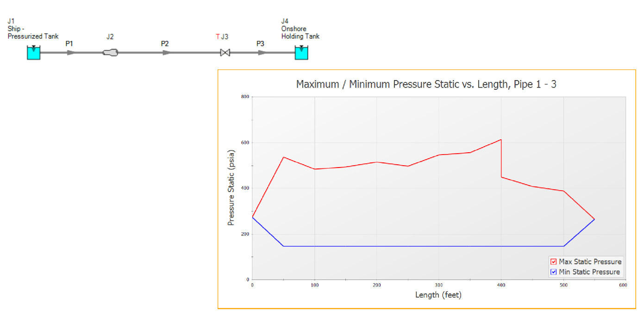Click the J2 junction icon
The width and height of the screenshot is (644, 317).
coord(110,53)
